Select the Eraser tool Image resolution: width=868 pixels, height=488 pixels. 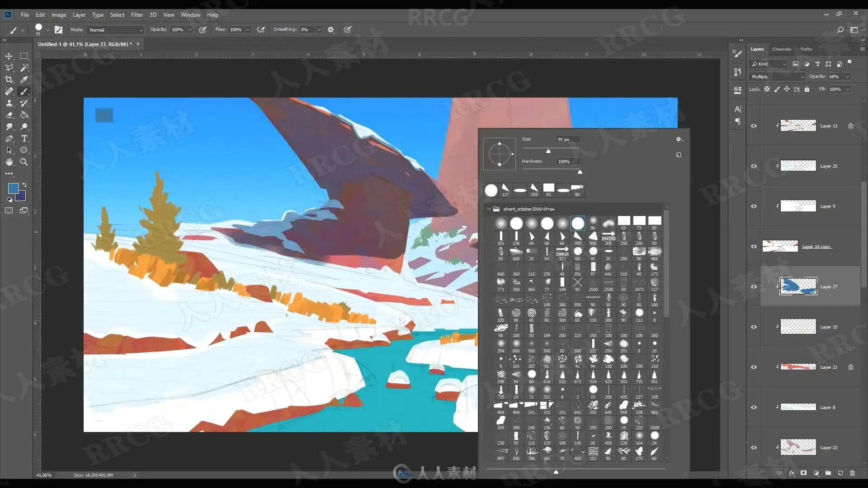pyautogui.click(x=9, y=115)
